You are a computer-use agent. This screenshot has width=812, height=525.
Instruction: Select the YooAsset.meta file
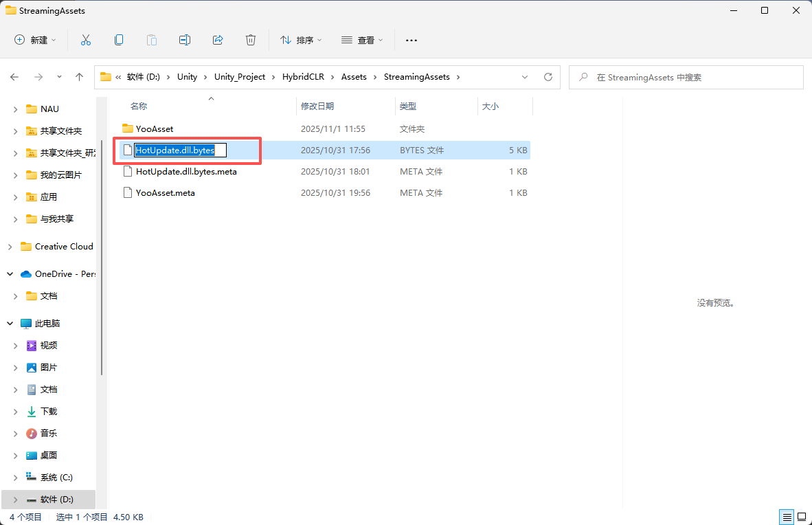165,193
